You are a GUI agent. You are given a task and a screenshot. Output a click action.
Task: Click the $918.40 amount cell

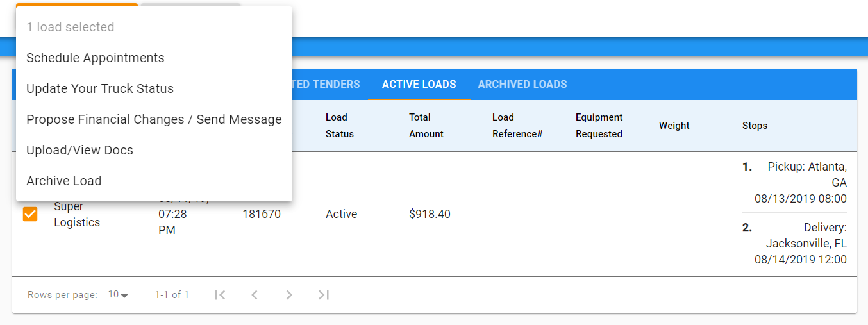coord(430,214)
